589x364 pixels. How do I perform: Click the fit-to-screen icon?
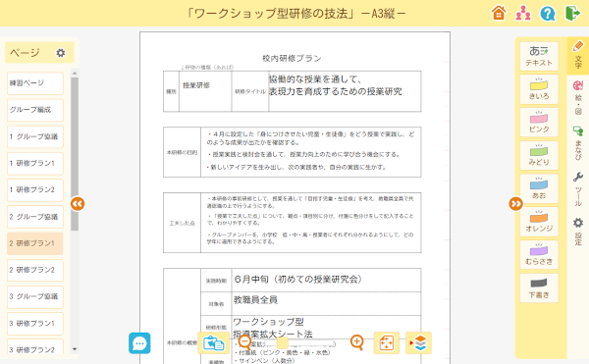387,343
